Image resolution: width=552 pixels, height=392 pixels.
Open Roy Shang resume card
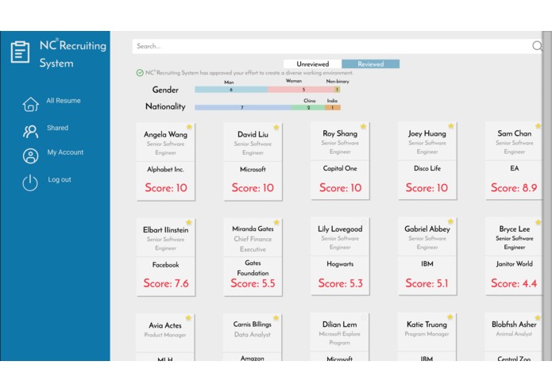coord(340,161)
